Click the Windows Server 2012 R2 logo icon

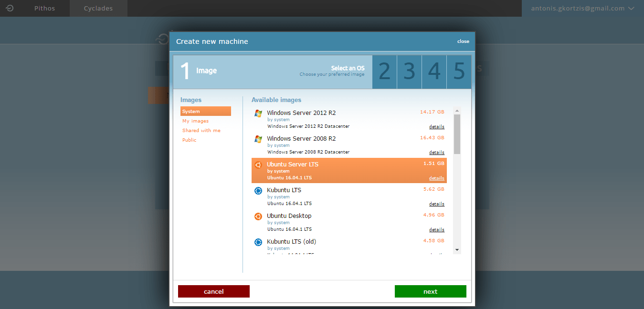(258, 113)
